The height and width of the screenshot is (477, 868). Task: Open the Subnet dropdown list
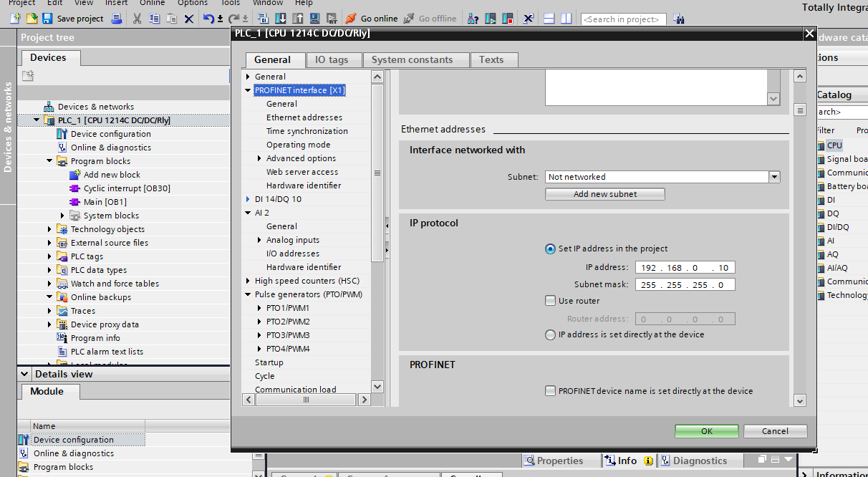tap(773, 177)
